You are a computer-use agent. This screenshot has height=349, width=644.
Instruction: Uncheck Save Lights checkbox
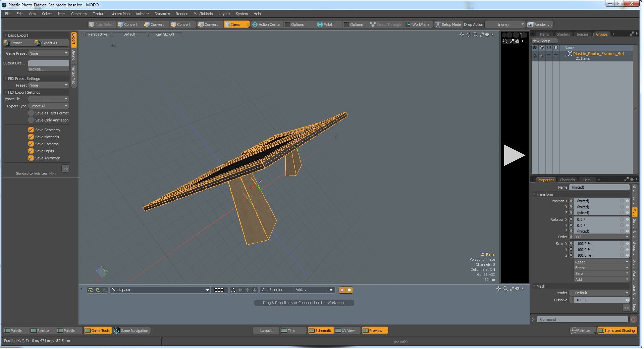(31, 151)
